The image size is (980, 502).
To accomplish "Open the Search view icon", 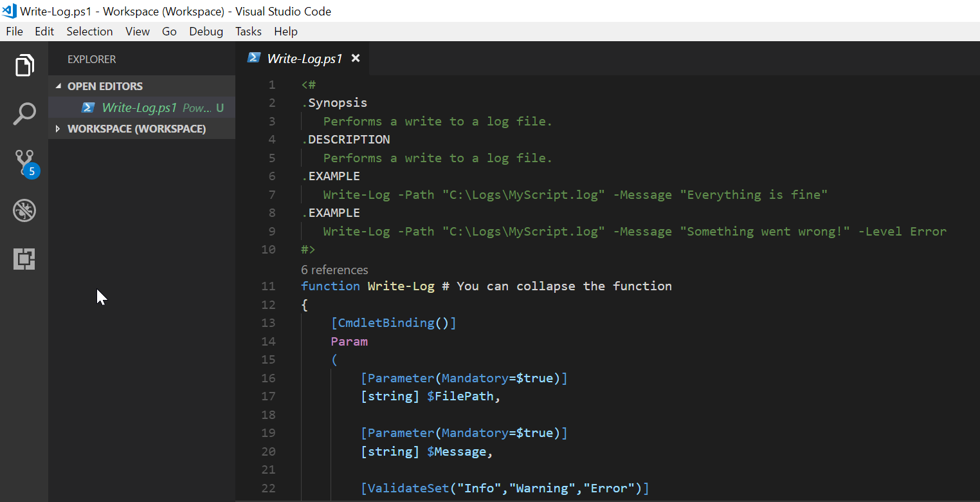I will coord(24,113).
